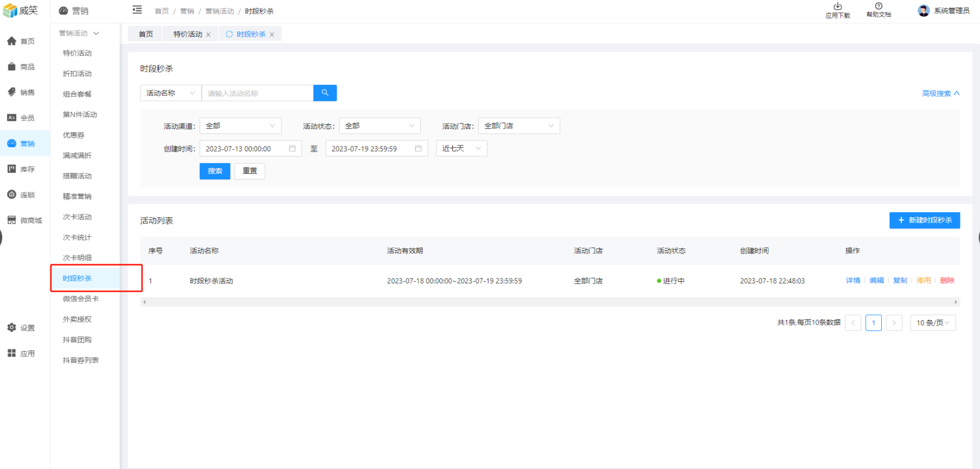Expand the 活动渠道 dropdown
980x469 pixels.
click(x=240, y=126)
